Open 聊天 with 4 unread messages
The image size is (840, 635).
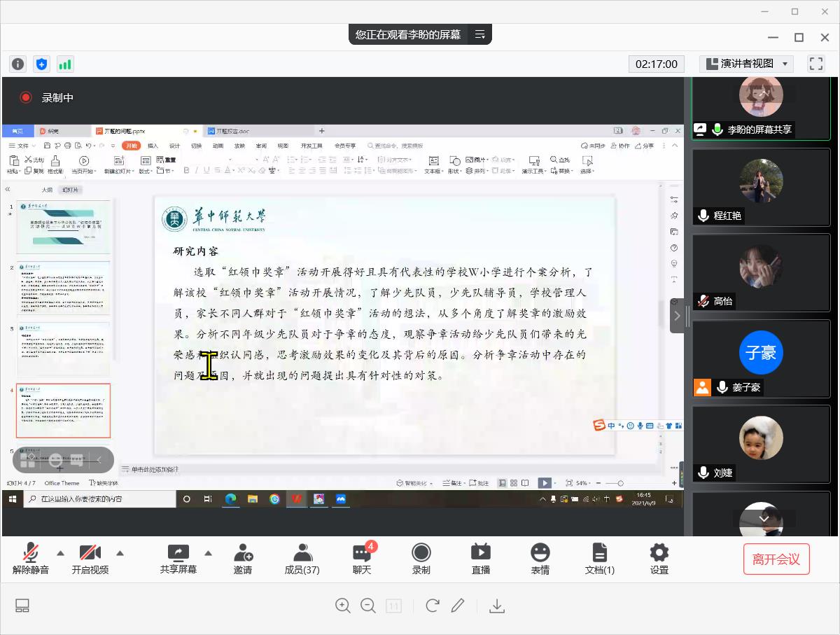point(362,559)
